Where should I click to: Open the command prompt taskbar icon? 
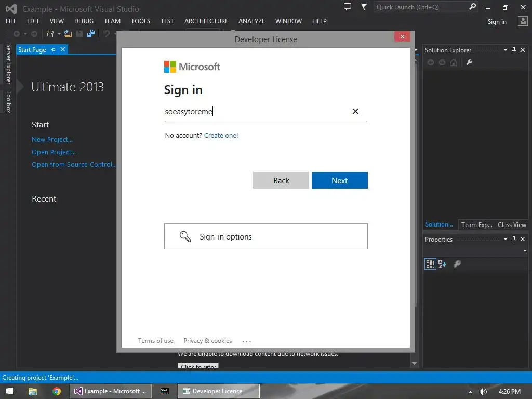coord(165,391)
